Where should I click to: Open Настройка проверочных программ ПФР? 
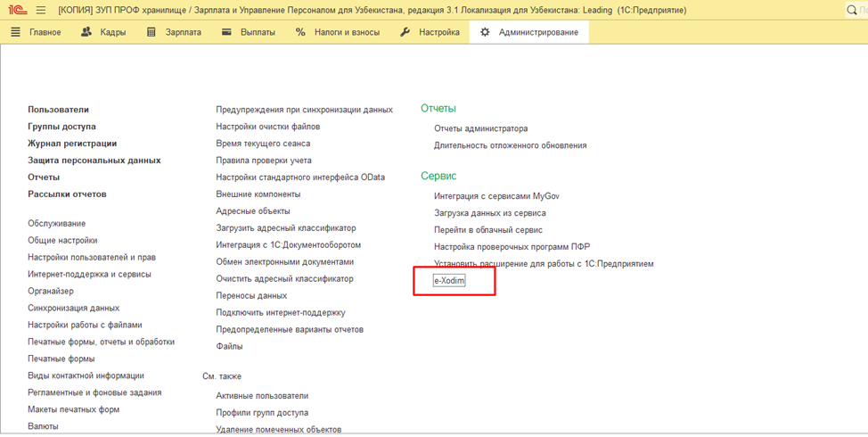512,247
